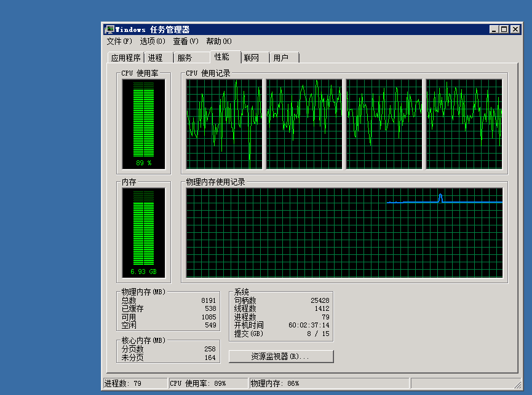Open the 选项(O) menu

point(153,41)
